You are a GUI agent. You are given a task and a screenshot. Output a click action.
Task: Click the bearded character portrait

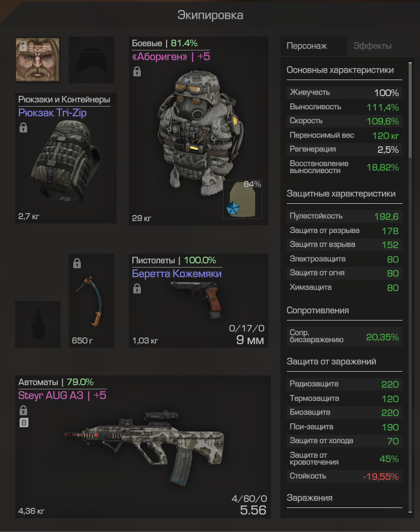tap(38, 60)
